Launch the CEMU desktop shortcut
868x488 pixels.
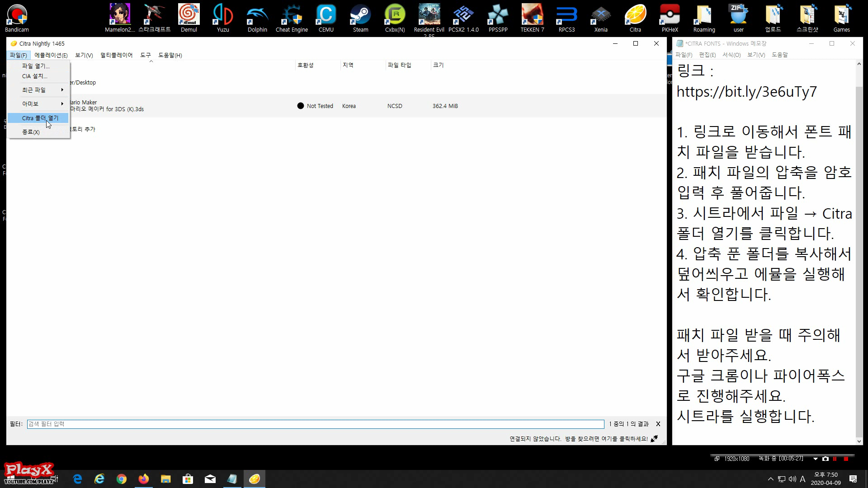tap(326, 18)
